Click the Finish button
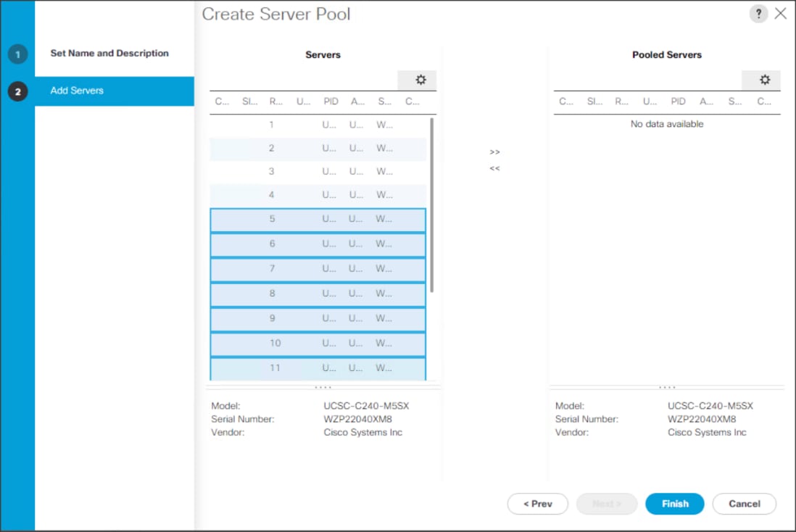 pyautogui.click(x=674, y=504)
